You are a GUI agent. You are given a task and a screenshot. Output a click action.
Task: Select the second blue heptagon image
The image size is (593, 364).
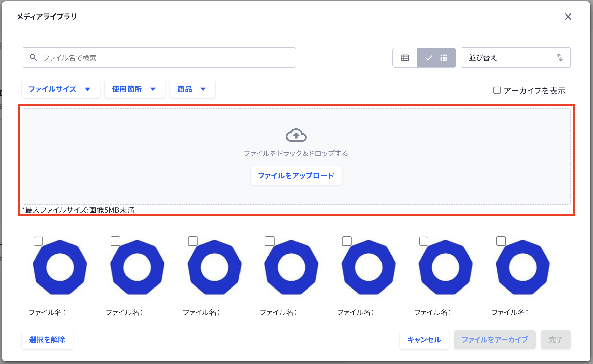(x=137, y=267)
